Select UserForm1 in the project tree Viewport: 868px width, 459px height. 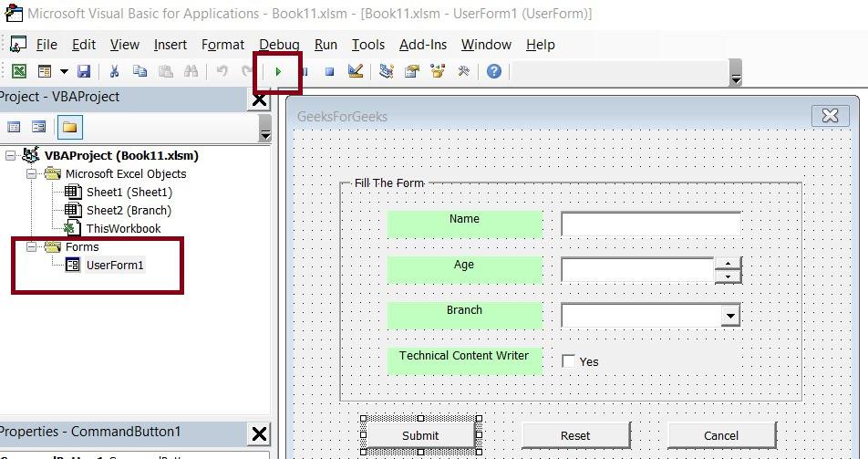point(115,265)
